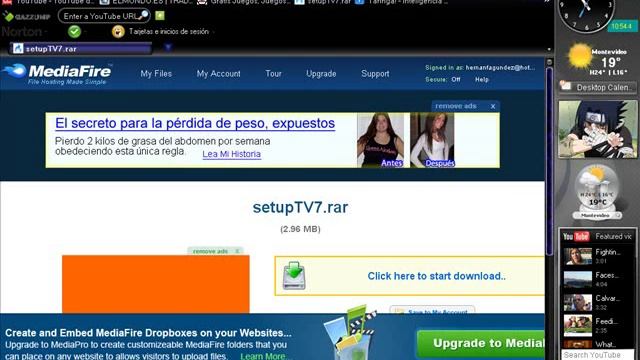Click the Search YouTube field in gadget

[597, 355]
